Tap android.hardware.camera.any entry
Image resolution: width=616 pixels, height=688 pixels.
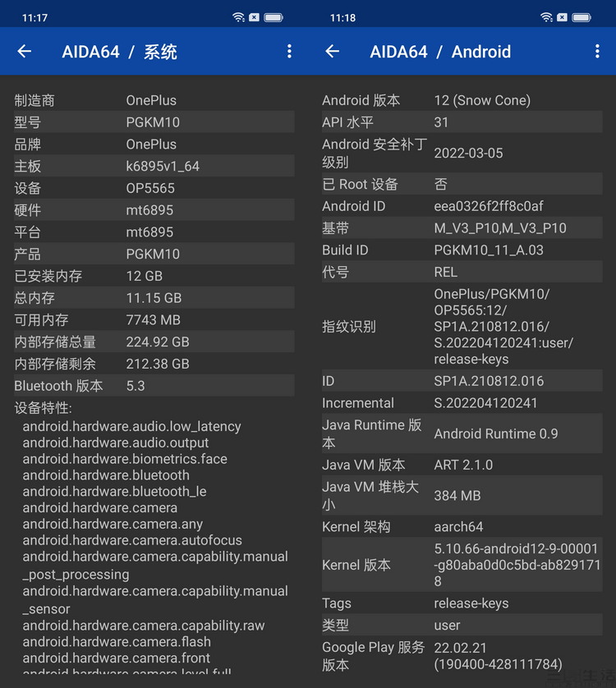point(113,524)
